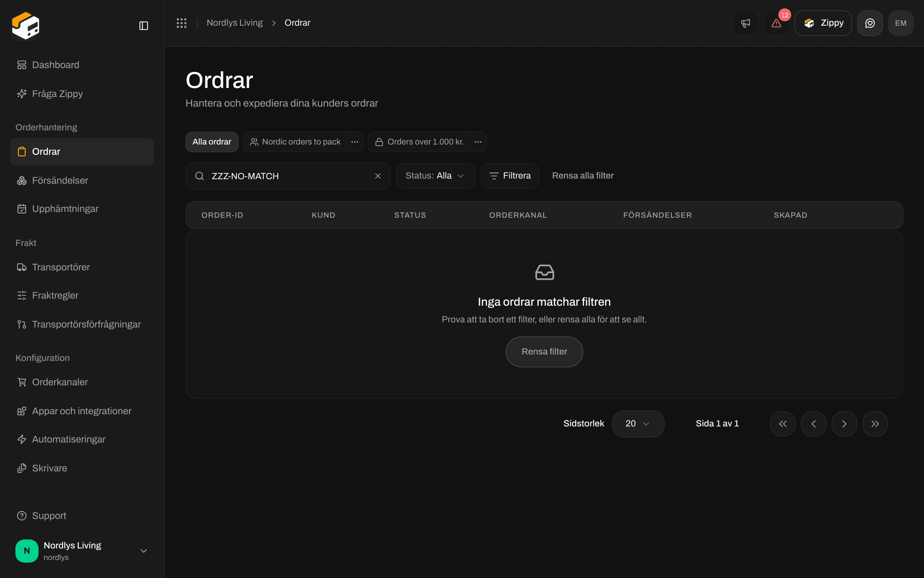
Task: Open Transportörsförfrågningar in the sidebar
Action: tap(82, 324)
